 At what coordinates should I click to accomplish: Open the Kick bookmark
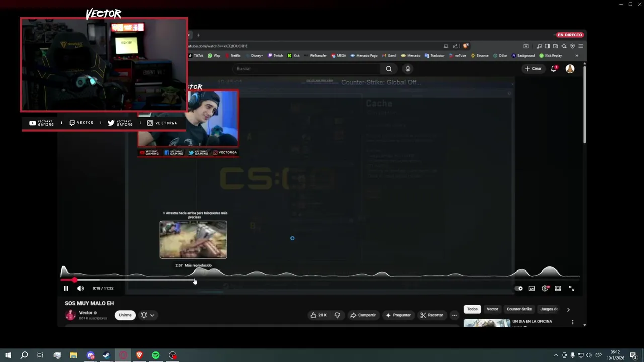[293, 56]
